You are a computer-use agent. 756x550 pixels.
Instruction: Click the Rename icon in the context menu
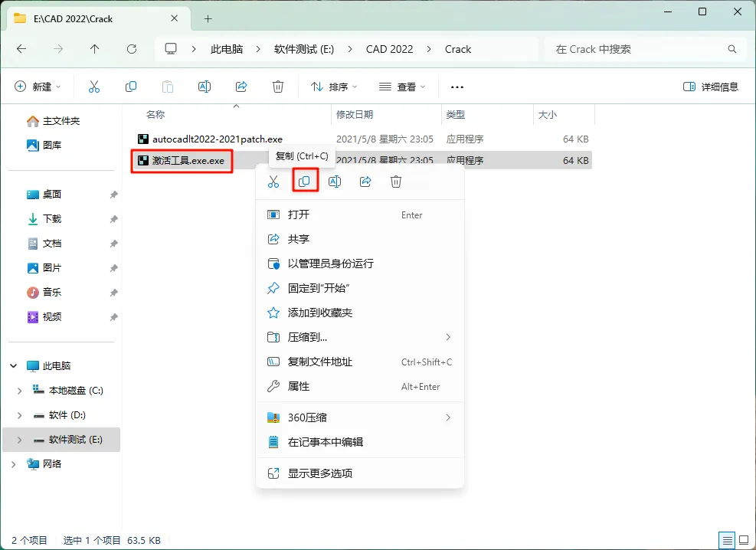(x=335, y=182)
